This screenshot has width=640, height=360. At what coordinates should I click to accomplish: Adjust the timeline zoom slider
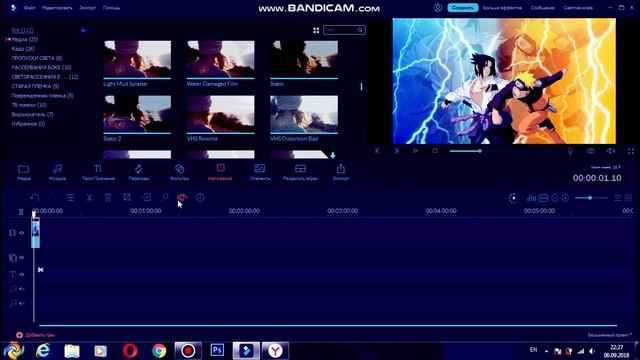coord(591,198)
